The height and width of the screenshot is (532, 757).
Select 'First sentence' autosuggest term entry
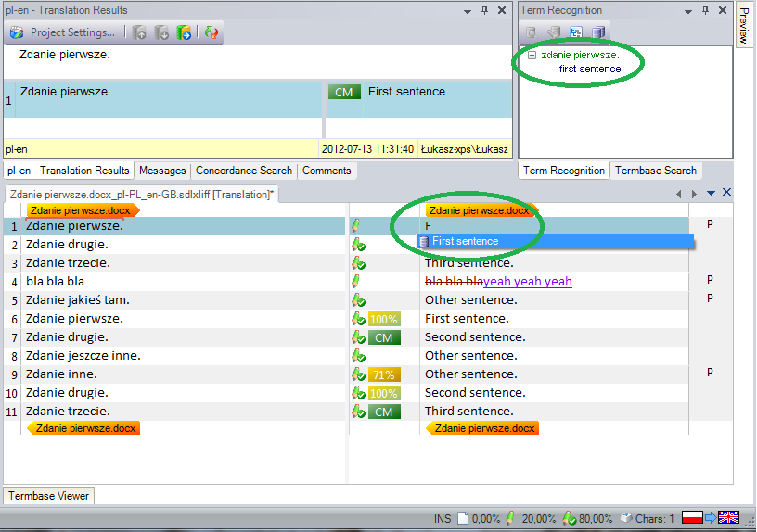pyautogui.click(x=465, y=242)
